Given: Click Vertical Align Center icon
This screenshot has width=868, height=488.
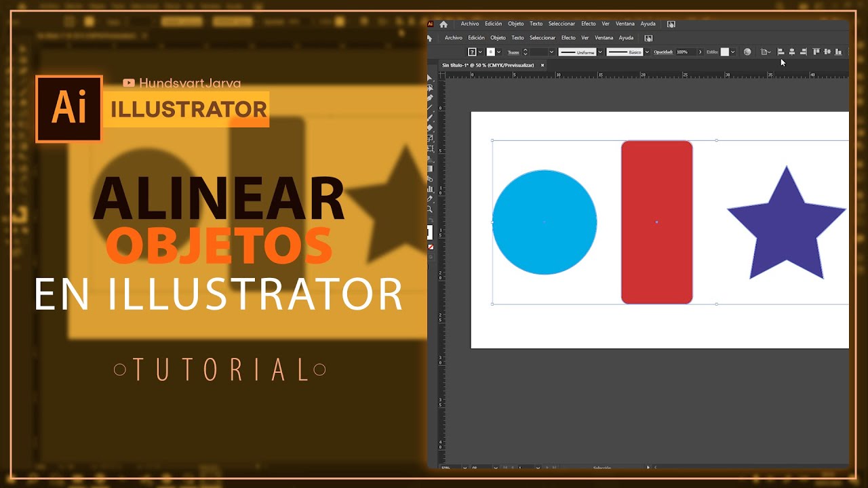Looking at the screenshot, I should pyautogui.click(x=827, y=52).
